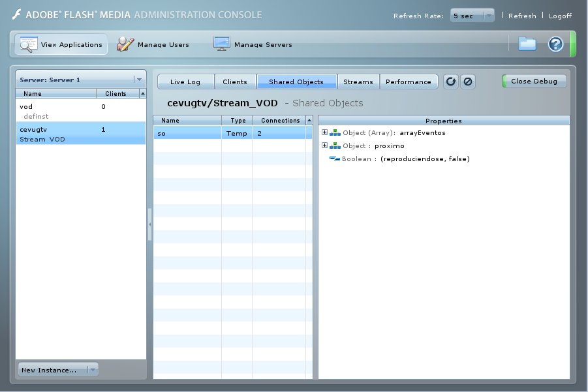
Task: Open the Performance tab
Action: 409,82
